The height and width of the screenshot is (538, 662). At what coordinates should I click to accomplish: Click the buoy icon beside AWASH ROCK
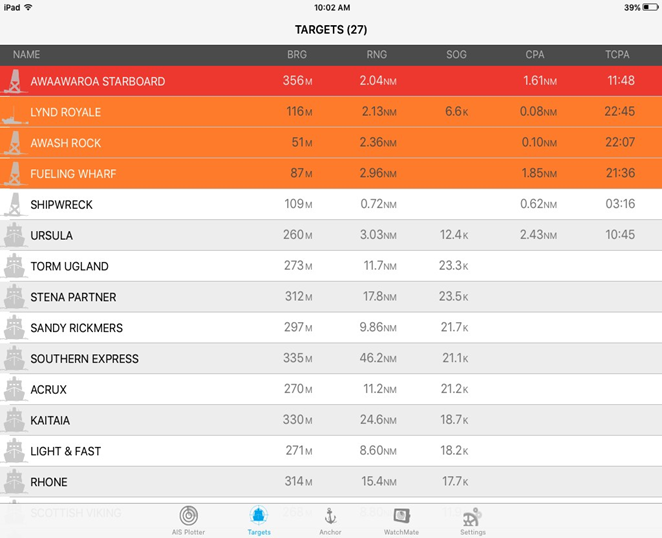[15, 143]
